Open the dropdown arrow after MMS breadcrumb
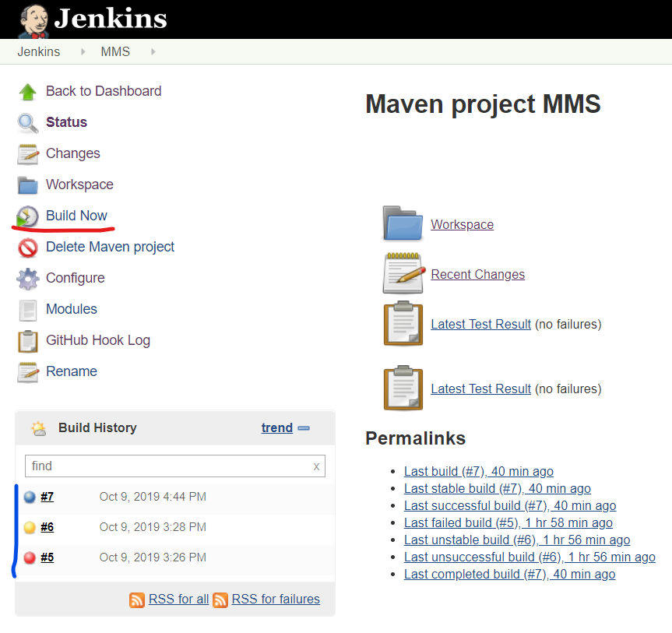The width and height of the screenshot is (672, 633). [x=153, y=52]
